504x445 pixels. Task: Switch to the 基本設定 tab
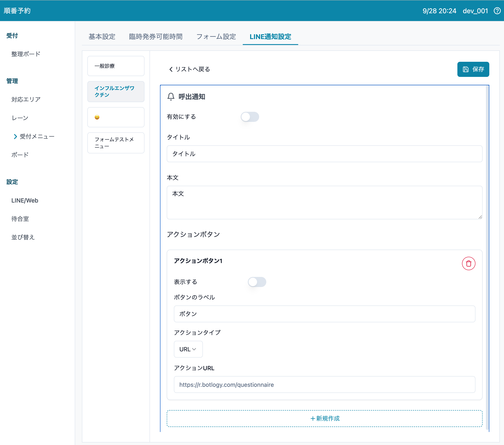[x=102, y=37]
